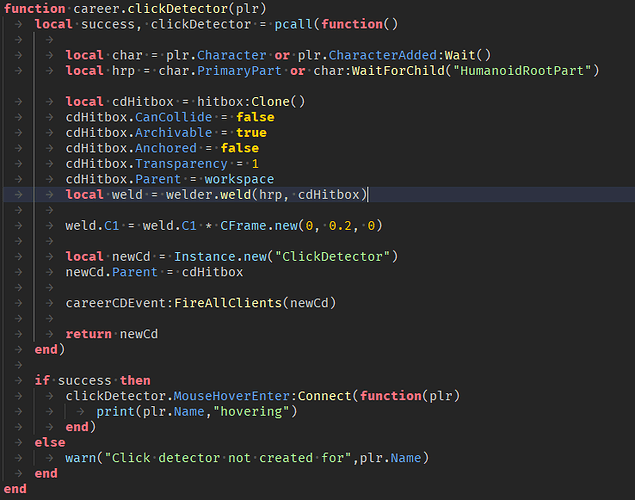
Task: Click 'MouseHoverEnter' event name
Action: [232, 396]
